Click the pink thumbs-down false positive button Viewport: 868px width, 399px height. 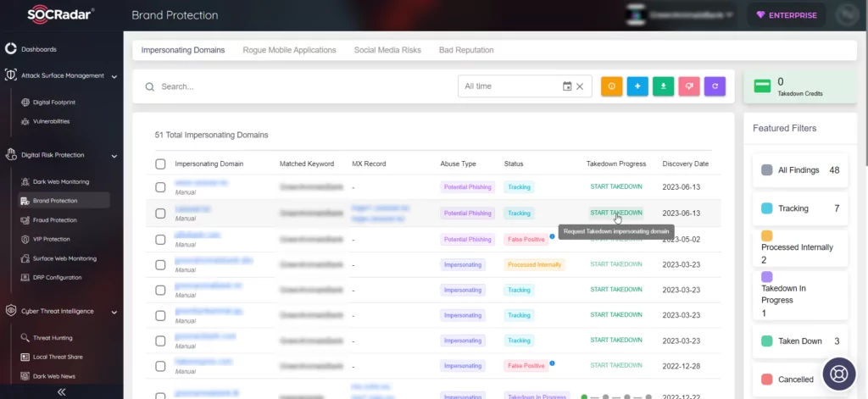coord(689,86)
